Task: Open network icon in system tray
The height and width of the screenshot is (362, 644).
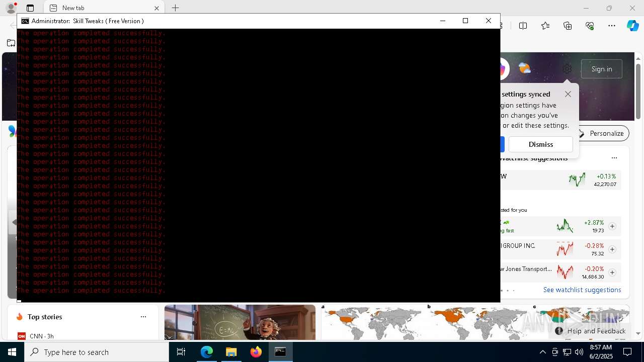Action: pos(567,352)
